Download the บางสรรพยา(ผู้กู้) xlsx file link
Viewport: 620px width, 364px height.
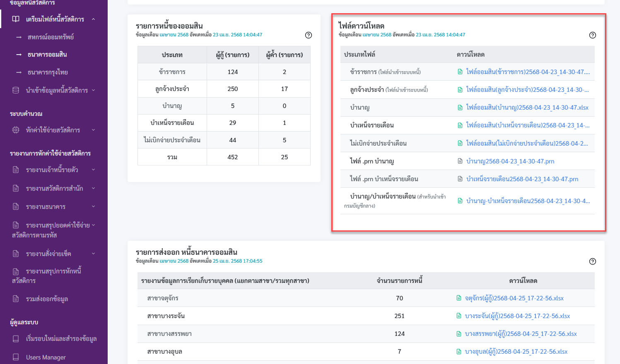pos(521,334)
